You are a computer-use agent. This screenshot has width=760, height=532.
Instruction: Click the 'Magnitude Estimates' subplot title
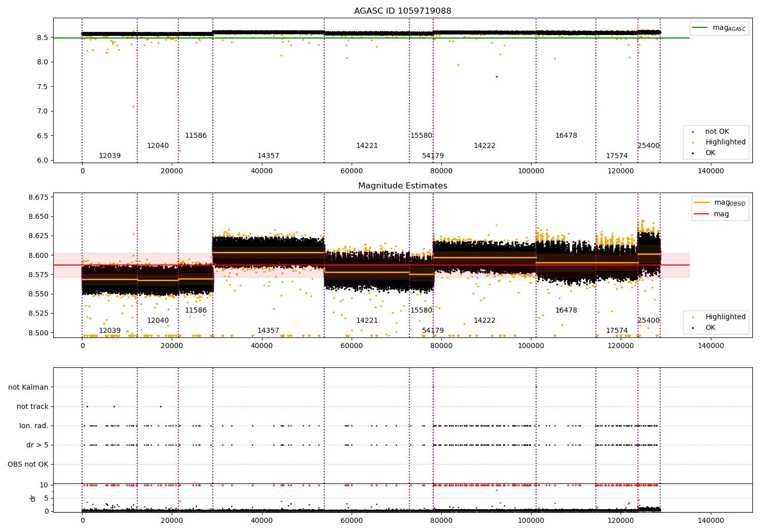pyautogui.click(x=402, y=186)
